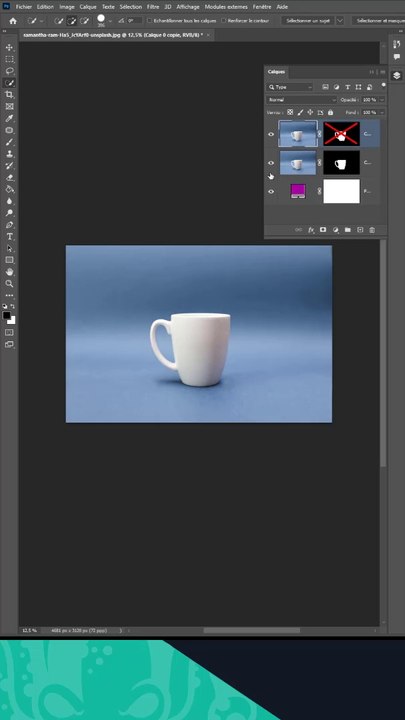Select the Move tool in the toolbar

[9, 47]
